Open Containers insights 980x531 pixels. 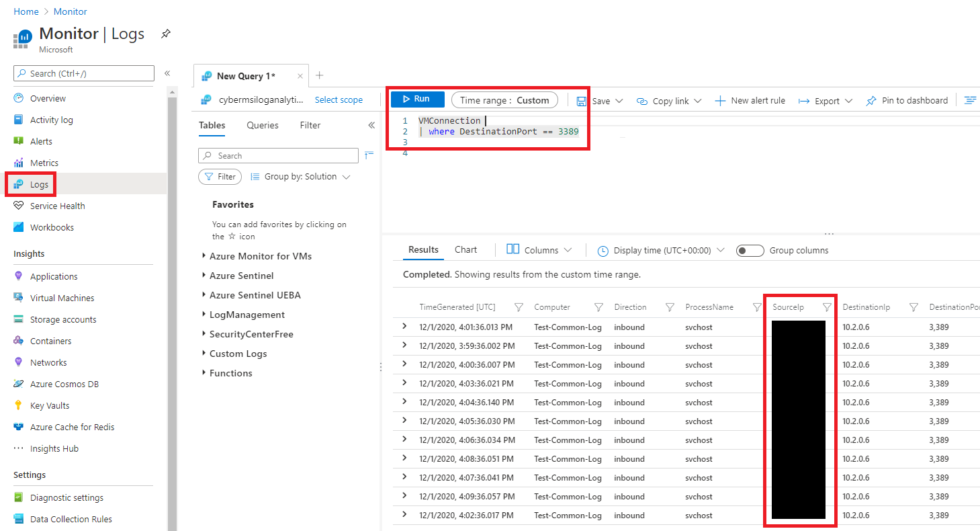coord(50,341)
